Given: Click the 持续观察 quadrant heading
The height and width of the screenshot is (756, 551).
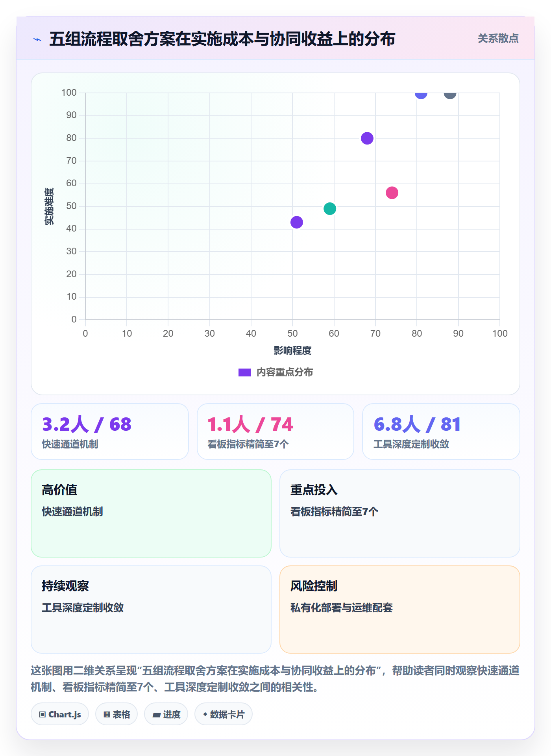Looking at the screenshot, I should click(x=65, y=586).
